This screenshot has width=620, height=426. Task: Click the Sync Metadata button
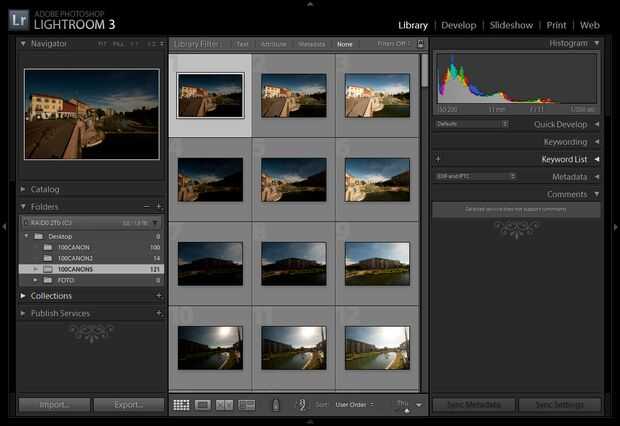474,405
